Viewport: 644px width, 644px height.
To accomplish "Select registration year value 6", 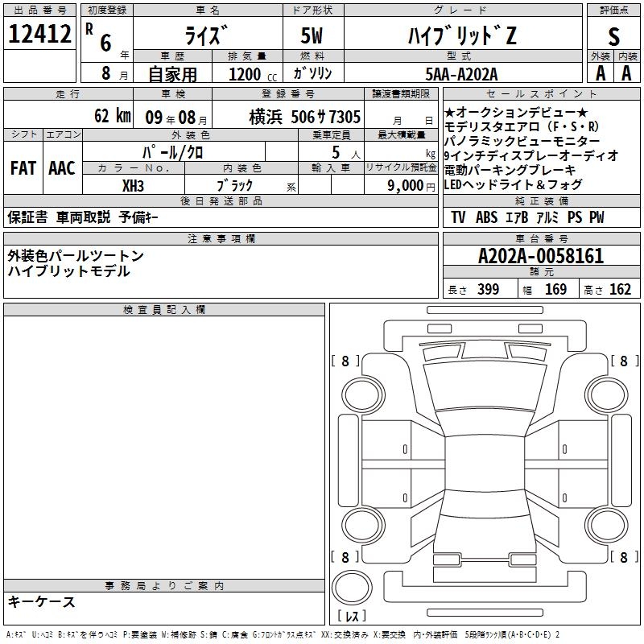I will tap(105, 43).
